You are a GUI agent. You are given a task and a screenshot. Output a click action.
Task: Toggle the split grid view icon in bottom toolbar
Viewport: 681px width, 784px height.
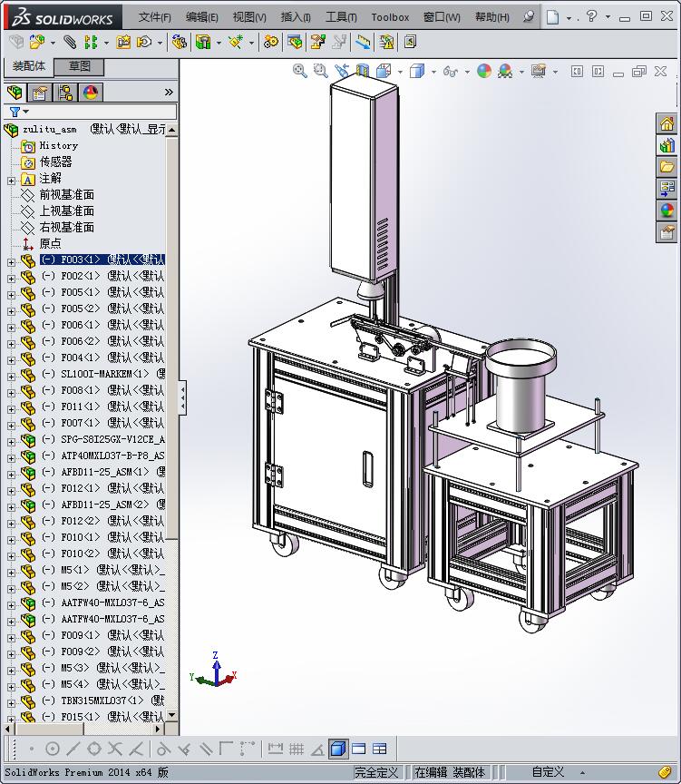click(x=380, y=749)
